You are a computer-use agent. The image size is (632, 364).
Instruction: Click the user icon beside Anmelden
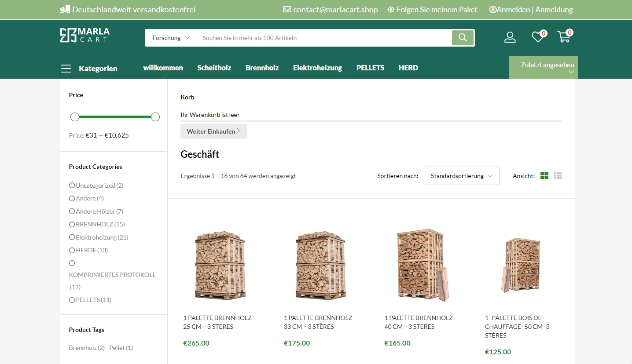tap(493, 10)
